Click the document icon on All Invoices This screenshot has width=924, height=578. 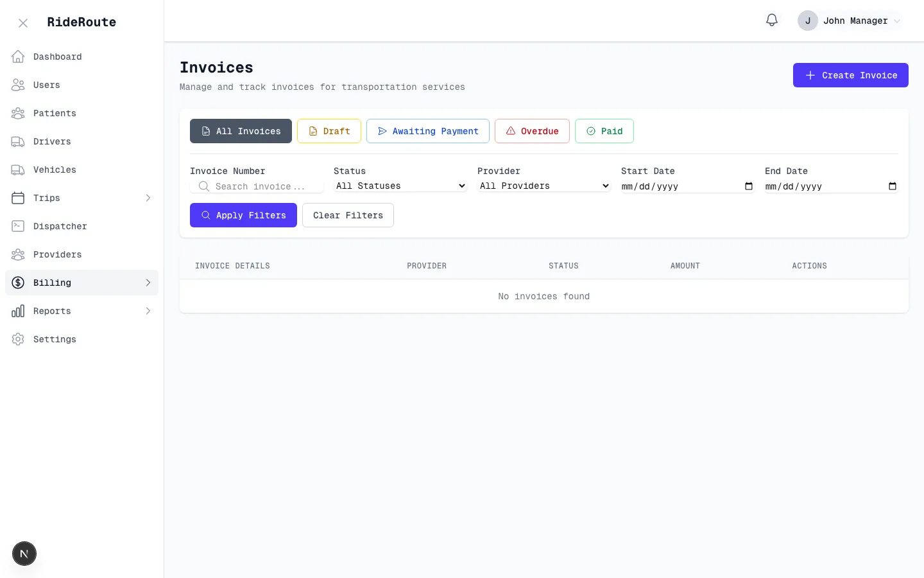(206, 131)
